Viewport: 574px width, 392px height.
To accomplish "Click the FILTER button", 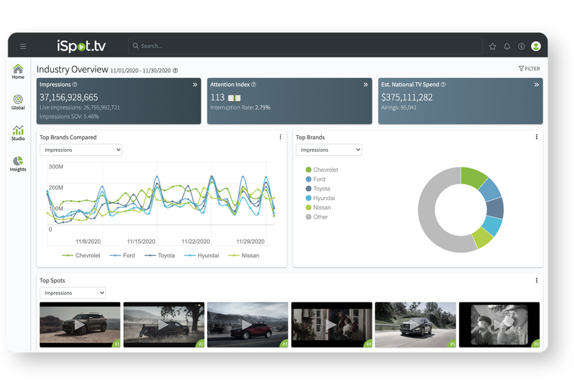I will [x=529, y=69].
